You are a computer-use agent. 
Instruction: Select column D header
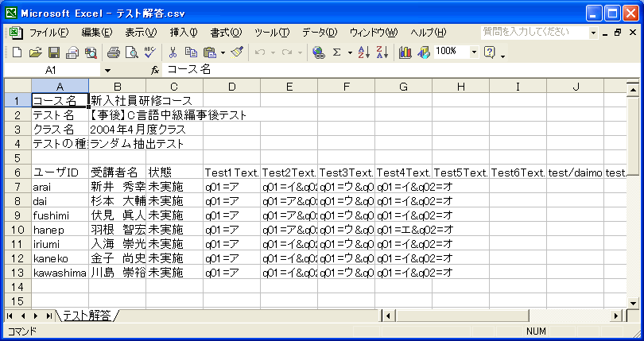click(x=231, y=87)
